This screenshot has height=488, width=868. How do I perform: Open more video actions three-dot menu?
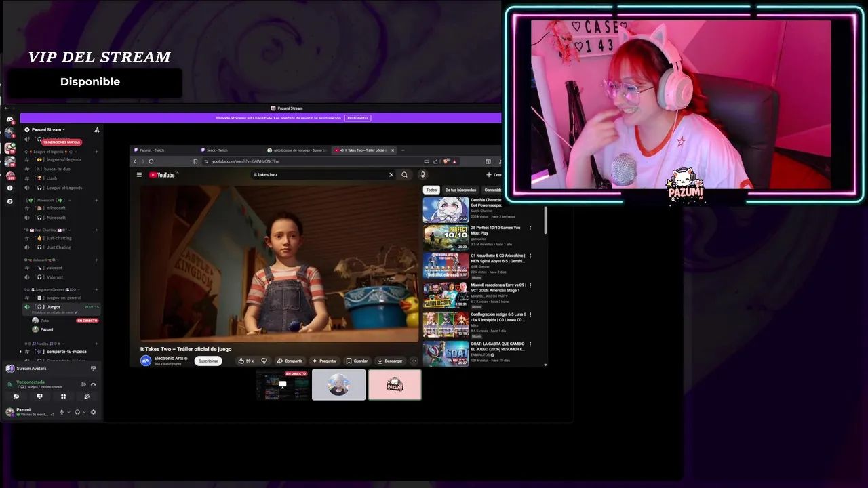click(x=414, y=361)
